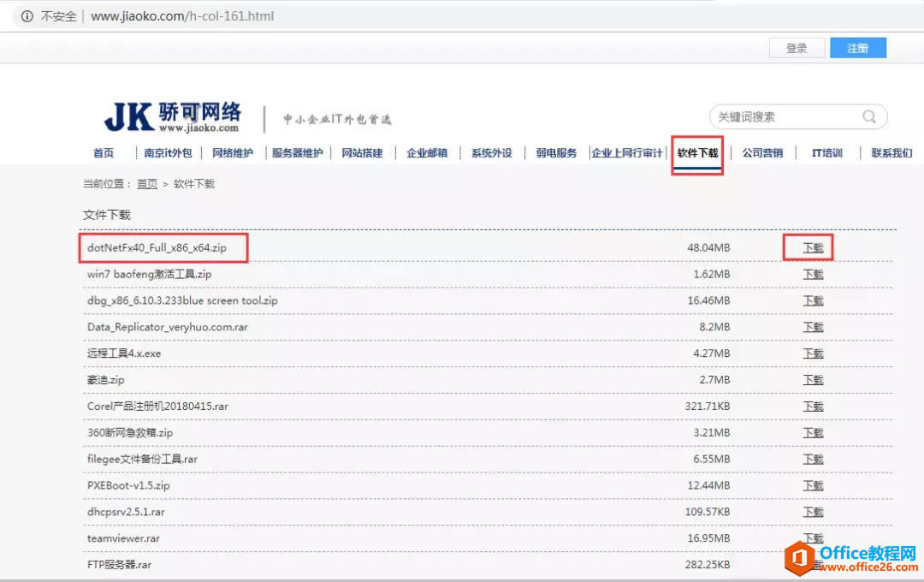Click file name 远程工具4.x.exe
The height and width of the screenshot is (582, 924).
124,353
